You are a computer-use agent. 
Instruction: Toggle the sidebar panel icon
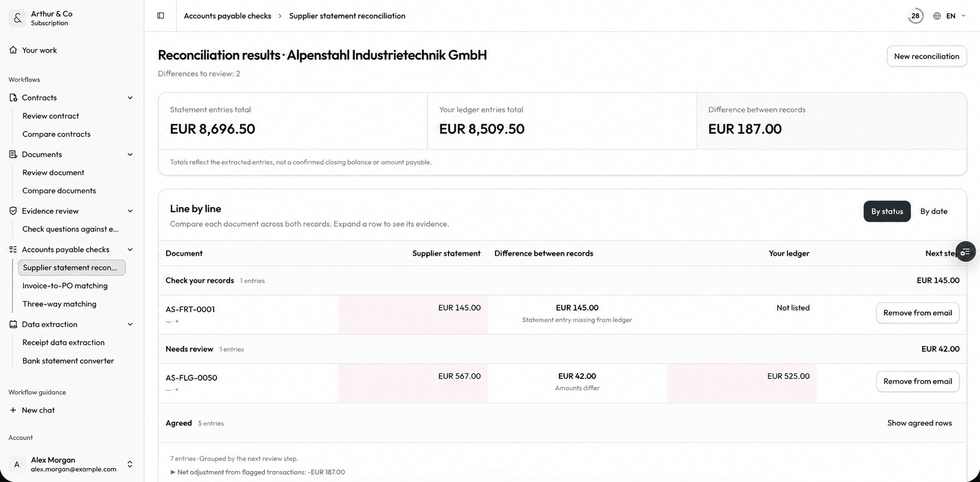tap(161, 15)
